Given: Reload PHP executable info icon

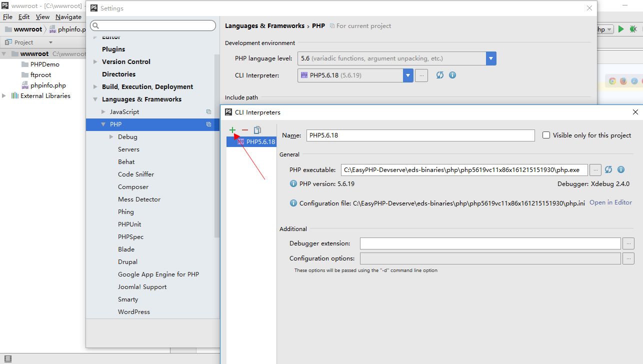Looking at the screenshot, I should 608,169.
